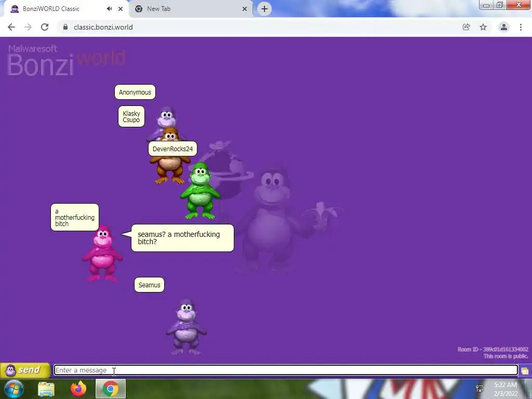532x399 pixels.
Task: Click the Klasky Csupo name tag
Action: click(x=131, y=116)
